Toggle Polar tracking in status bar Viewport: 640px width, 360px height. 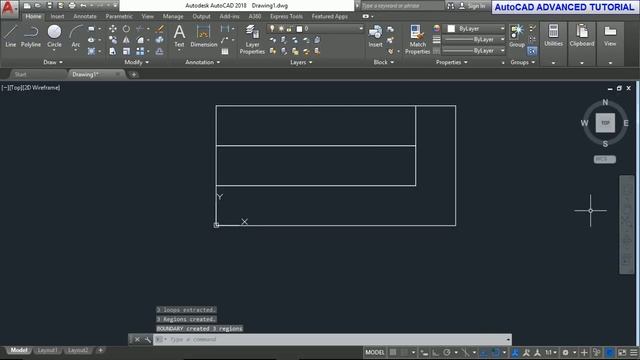(447, 352)
